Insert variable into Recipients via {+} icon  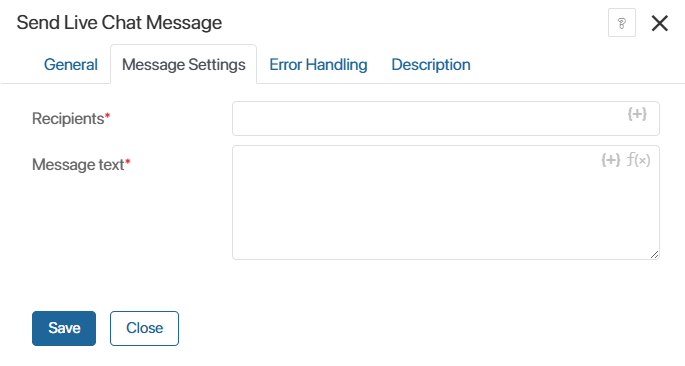pyautogui.click(x=637, y=114)
